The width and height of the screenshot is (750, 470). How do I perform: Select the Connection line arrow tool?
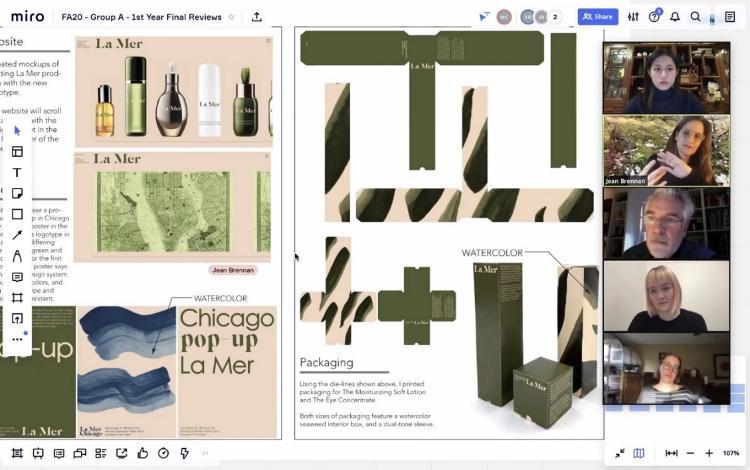pyautogui.click(x=17, y=235)
